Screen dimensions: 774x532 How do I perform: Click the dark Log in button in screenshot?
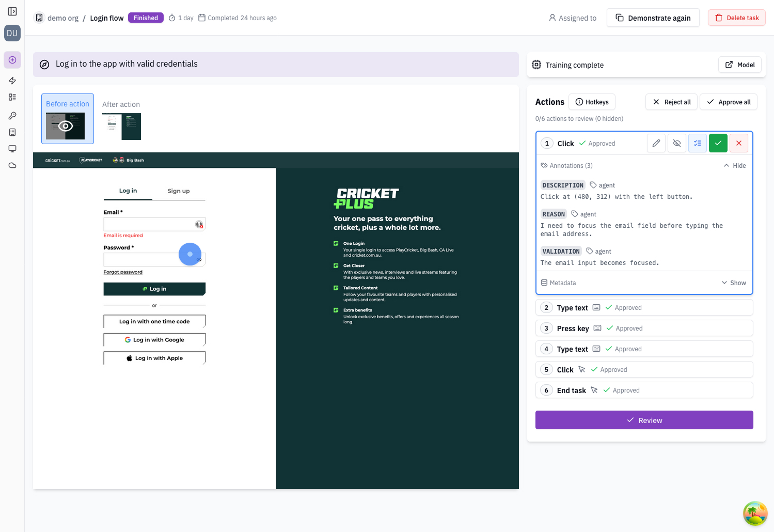[x=154, y=289]
